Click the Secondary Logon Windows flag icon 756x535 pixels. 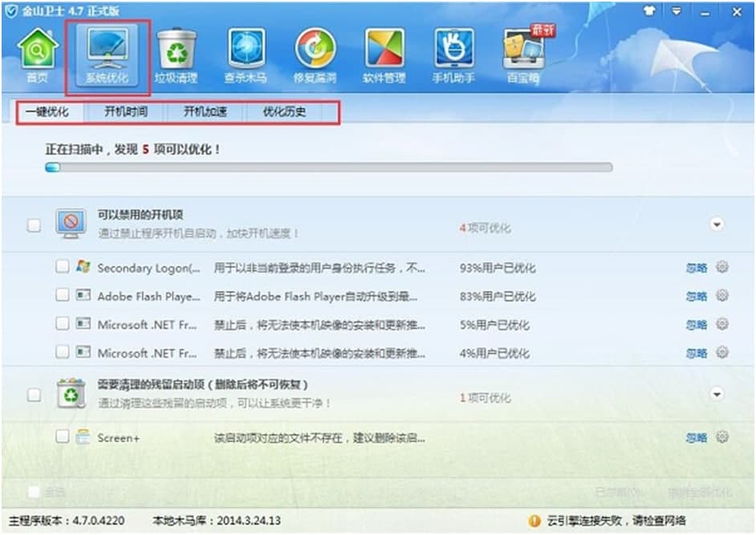[83, 266]
